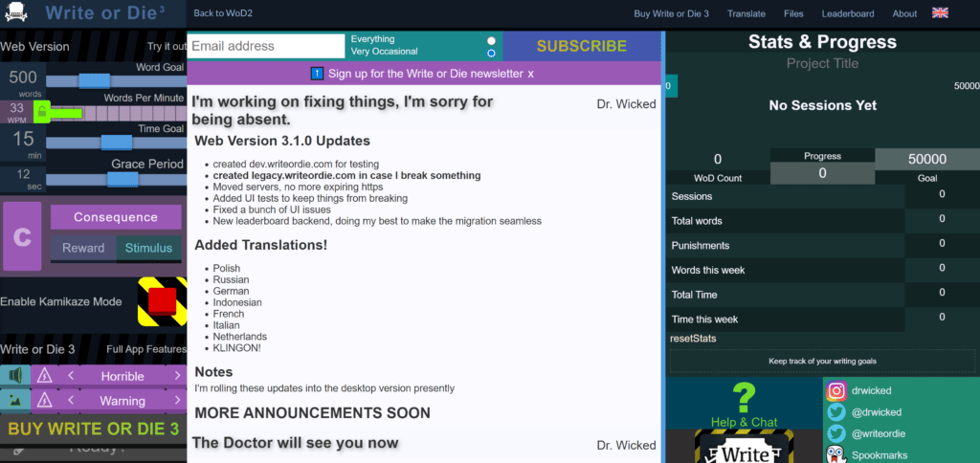
Task: Click the Spookmarks ghost icon
Action: pos(836,455)
